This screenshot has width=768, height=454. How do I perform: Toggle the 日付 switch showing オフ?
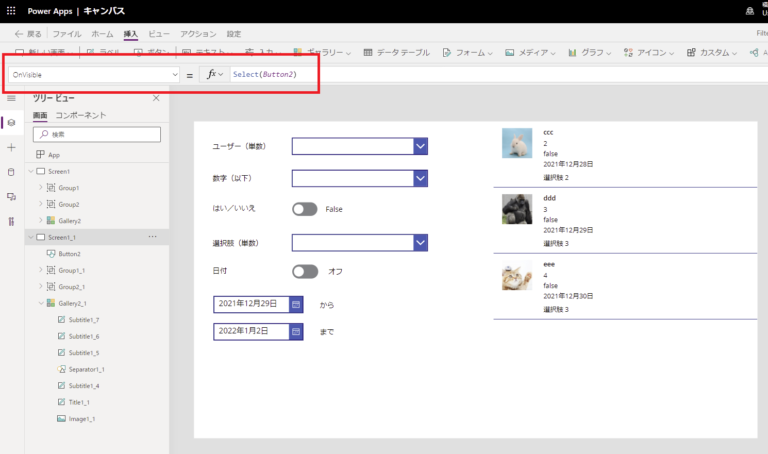(304, 271)
